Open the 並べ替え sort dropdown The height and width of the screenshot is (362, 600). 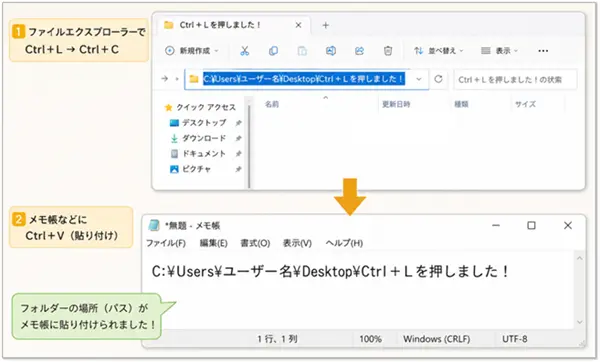[x=439, y=51]
